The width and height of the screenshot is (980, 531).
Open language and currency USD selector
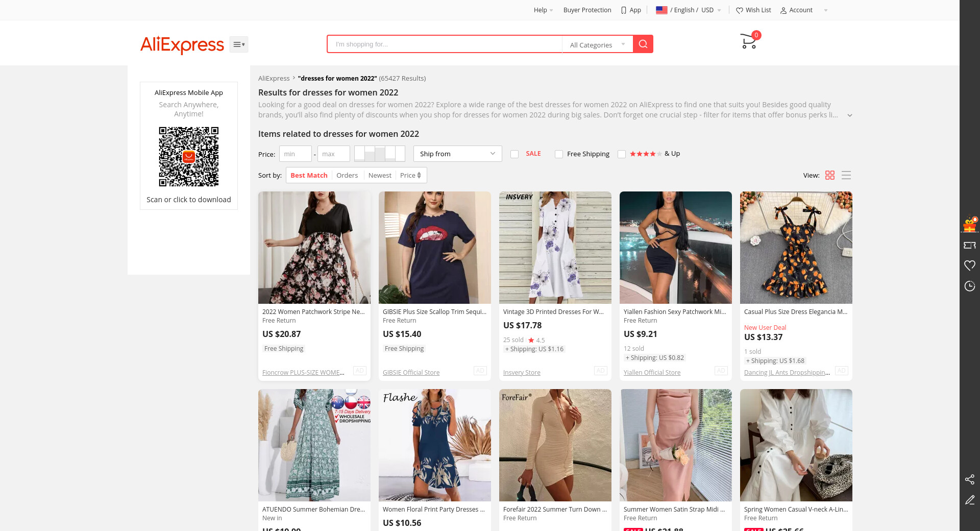click(688, 10)
